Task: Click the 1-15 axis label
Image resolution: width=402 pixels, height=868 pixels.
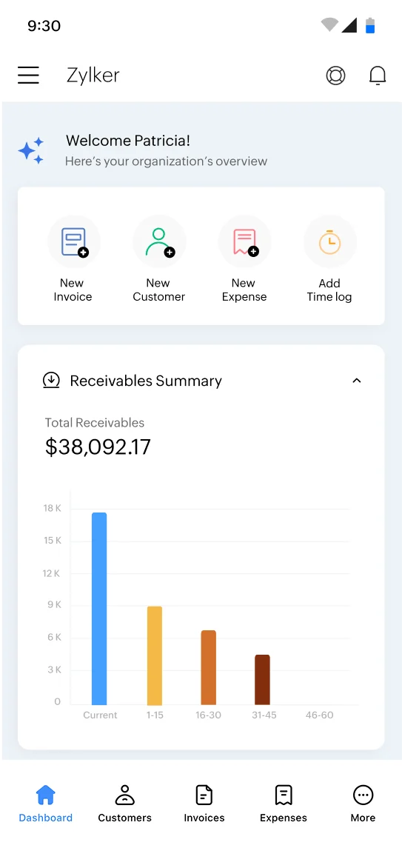Action: pyautogui.click(x=155, y=715)
